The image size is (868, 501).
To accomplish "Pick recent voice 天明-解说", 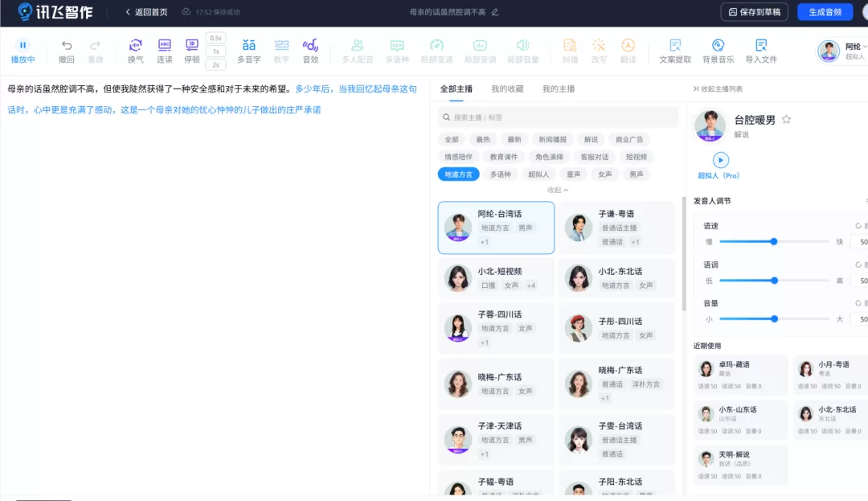I will pyautogui.click(x=740, y=465).
